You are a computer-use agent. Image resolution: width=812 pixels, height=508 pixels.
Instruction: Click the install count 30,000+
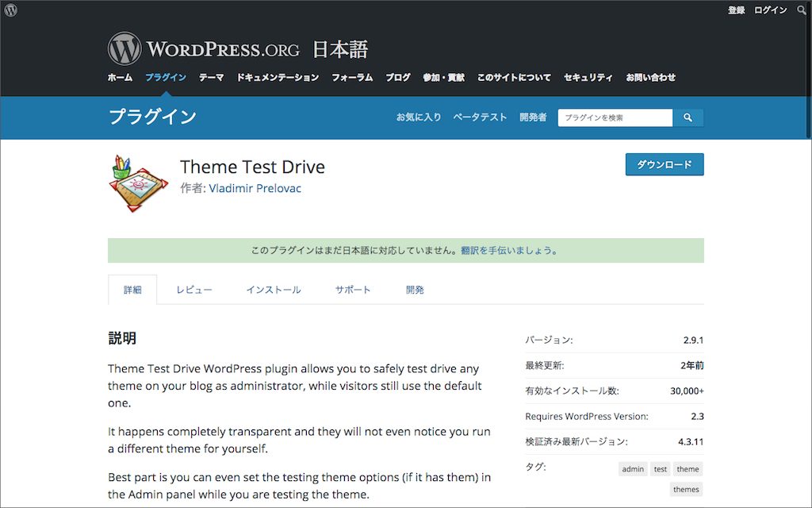tap(688, 391)
